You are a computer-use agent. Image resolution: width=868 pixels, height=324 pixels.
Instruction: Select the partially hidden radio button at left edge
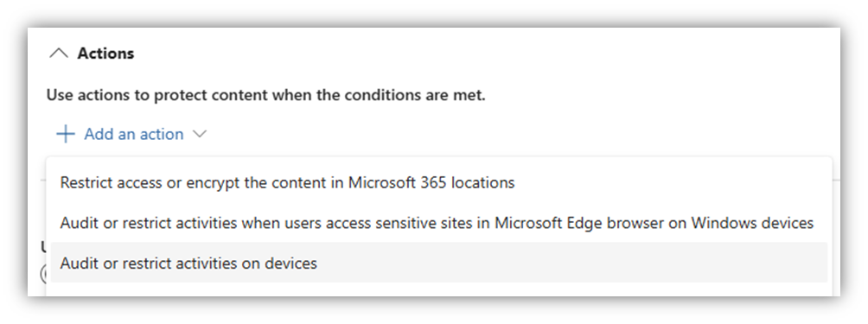coord(42,274)
